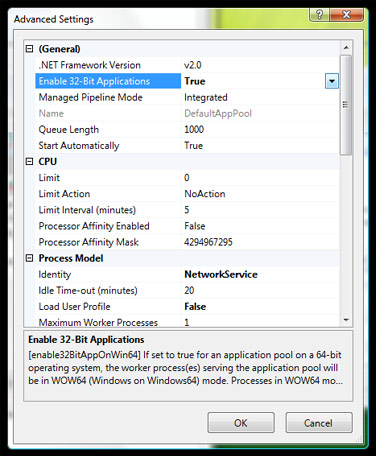Viewport: 376px width, 456px height.
Task: Collapse the Process Model section
Action: coord(29,258)
